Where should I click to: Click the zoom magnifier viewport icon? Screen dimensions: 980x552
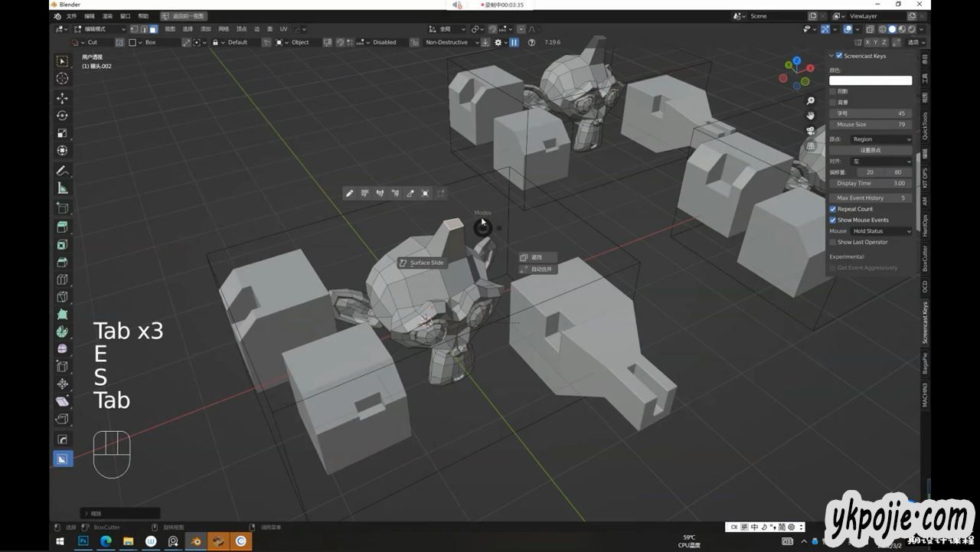pos(810,101)
